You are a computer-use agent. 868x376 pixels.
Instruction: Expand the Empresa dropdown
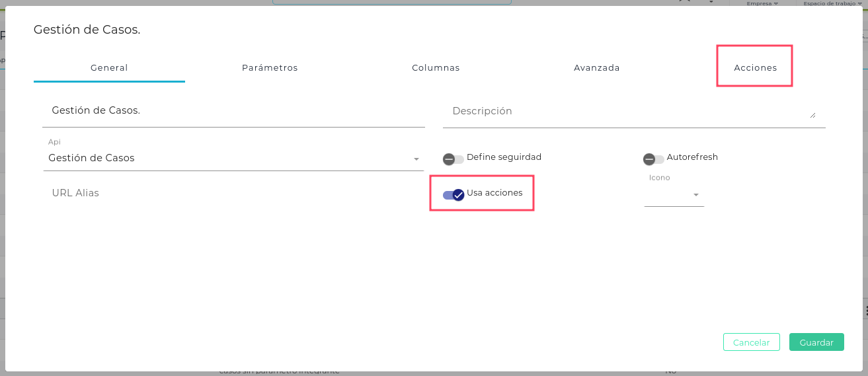(762, 3)
